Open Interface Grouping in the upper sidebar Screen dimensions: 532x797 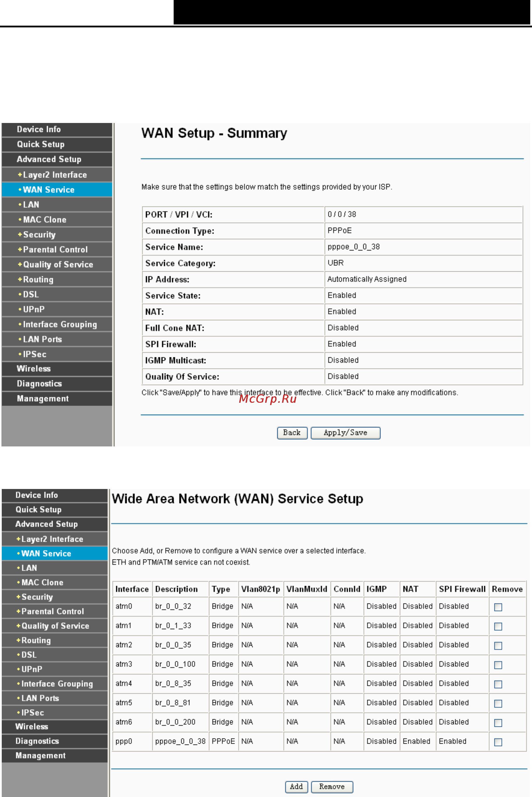point(57,324)
